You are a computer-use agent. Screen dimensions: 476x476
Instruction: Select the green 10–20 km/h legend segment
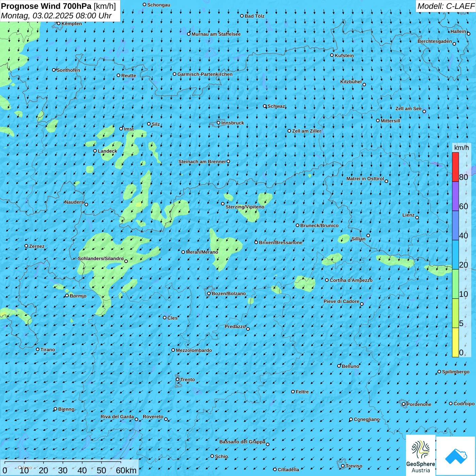pyautogui.click(x=455, y=284)
